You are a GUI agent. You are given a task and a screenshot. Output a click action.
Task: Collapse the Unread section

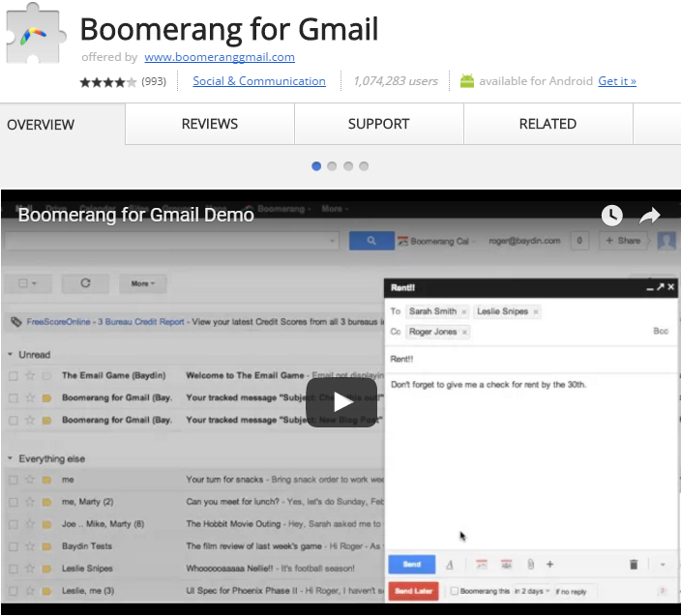[x=11, y=355]
